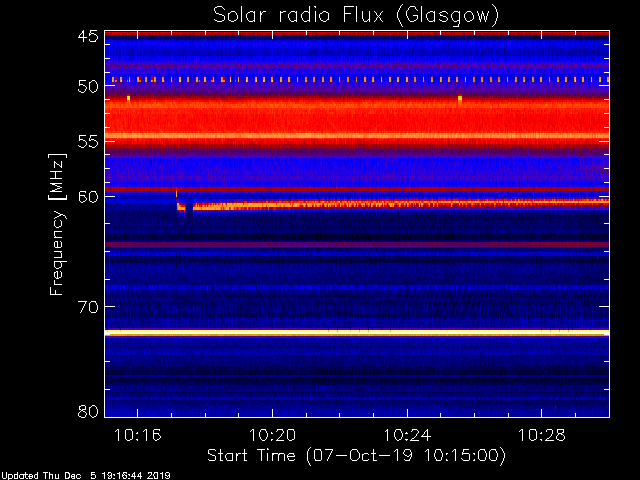Viewport: 640px width, 480px height.
Task: Click the 10:24 time tick label
Action: coord(407,436)
